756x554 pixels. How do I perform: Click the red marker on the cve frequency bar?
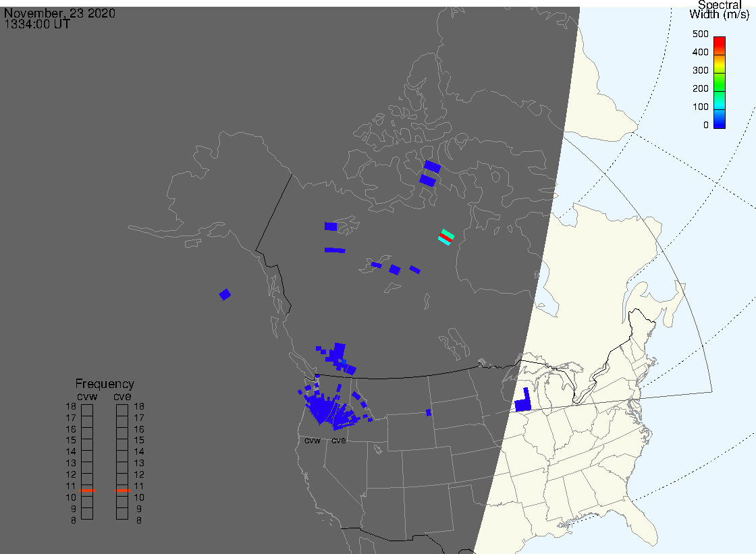pos(122,491)
